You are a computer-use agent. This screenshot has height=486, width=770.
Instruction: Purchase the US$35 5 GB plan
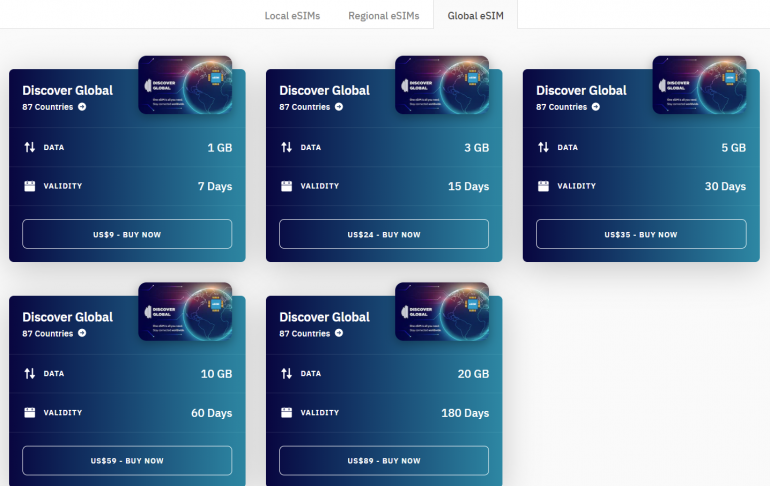click(x=641, y=234)
